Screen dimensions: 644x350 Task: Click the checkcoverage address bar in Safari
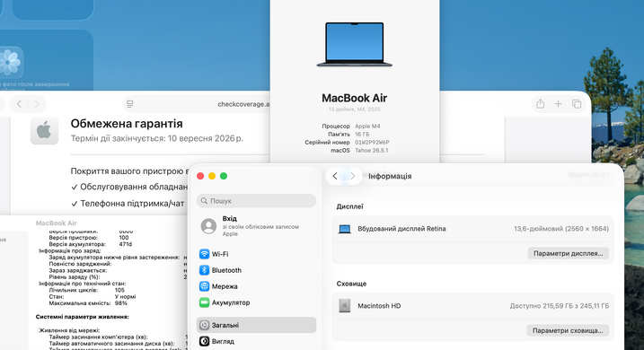tap(197, 104)
